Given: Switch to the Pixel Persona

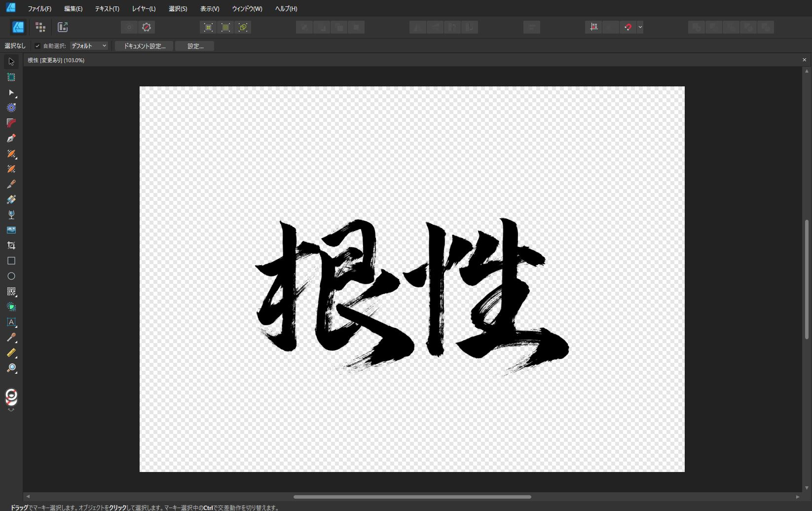Looking at the screenshot, I should coord(40,27).
